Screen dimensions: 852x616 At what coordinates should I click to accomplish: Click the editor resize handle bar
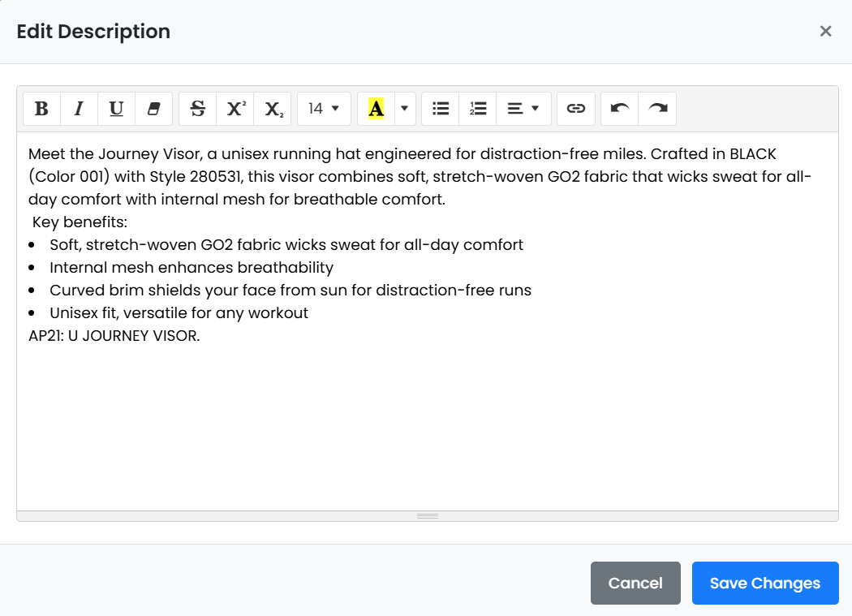click(428, 516)
